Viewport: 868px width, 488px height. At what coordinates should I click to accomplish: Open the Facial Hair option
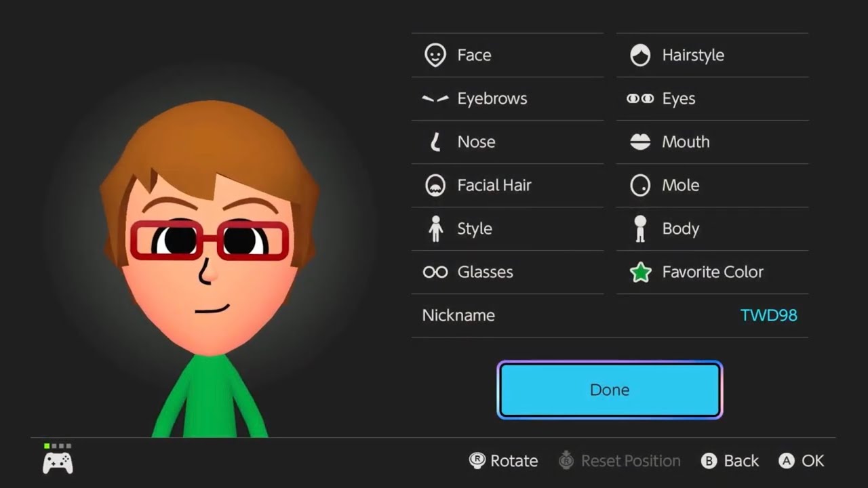point(507,185)
